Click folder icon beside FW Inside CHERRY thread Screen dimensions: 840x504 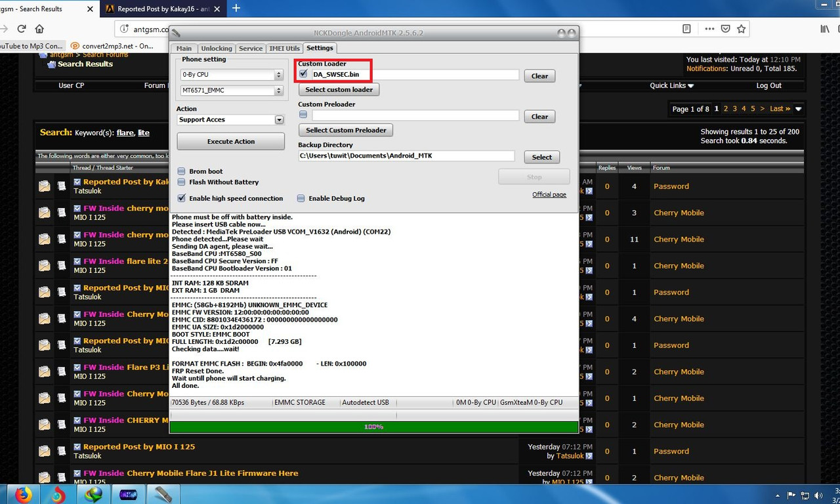pos(44,425)
